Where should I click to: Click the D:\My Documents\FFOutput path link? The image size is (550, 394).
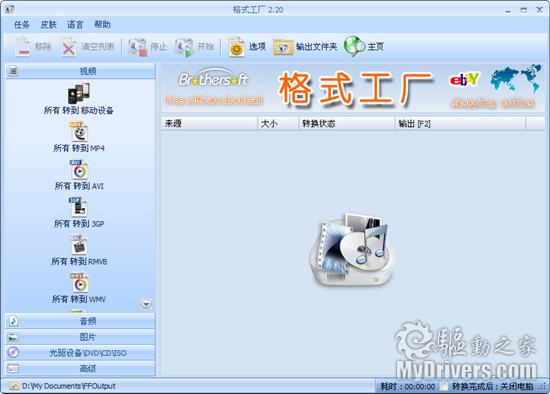pos(68,386)
